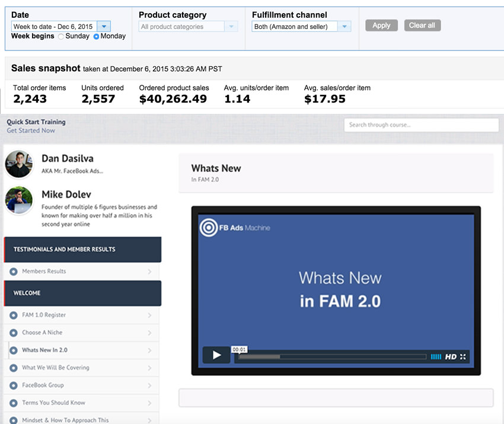Click the circle icon beside Whats New In 2.0

(14, 350)
